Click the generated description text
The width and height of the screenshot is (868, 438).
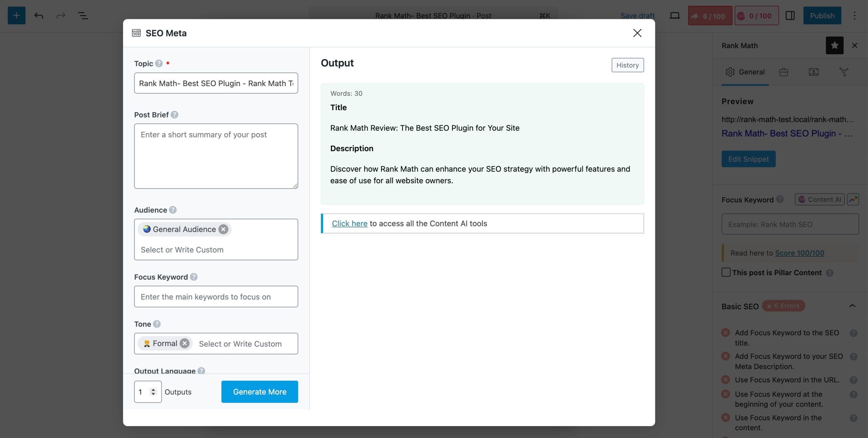(480, 175)
